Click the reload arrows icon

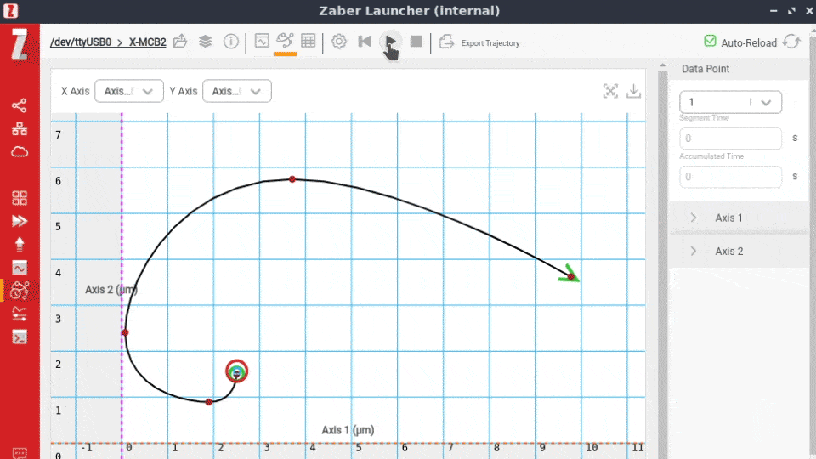point(792,42)
